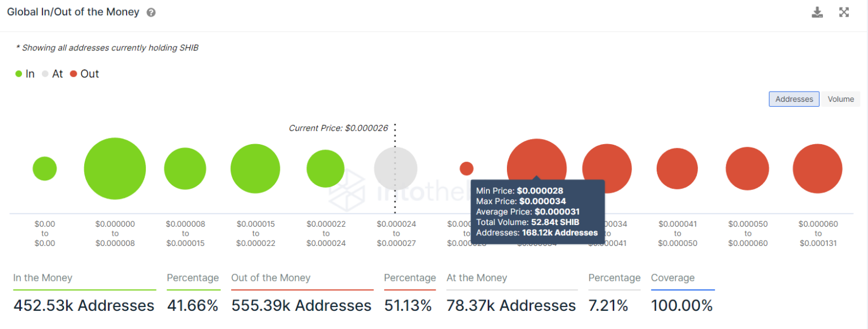The width and height of the screenshot is (868, 329).
Task: Download the chart using download icon
Action: [817, 12]
